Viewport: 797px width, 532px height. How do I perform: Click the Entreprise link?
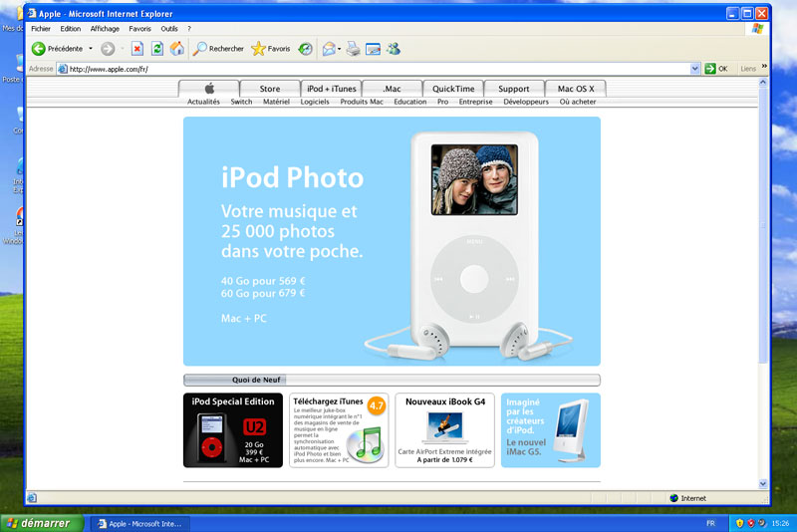click(476, 102)
